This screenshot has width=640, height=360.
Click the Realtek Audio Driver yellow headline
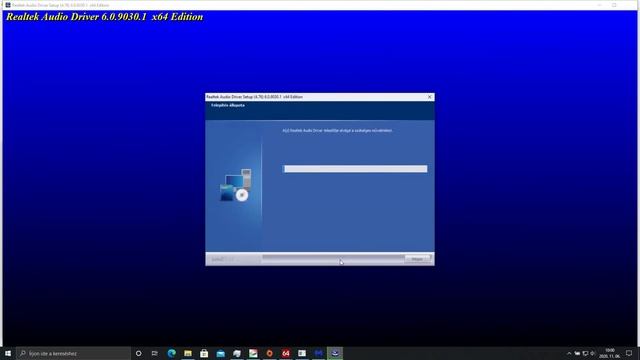pyautogui.click(x=104, y=17)
